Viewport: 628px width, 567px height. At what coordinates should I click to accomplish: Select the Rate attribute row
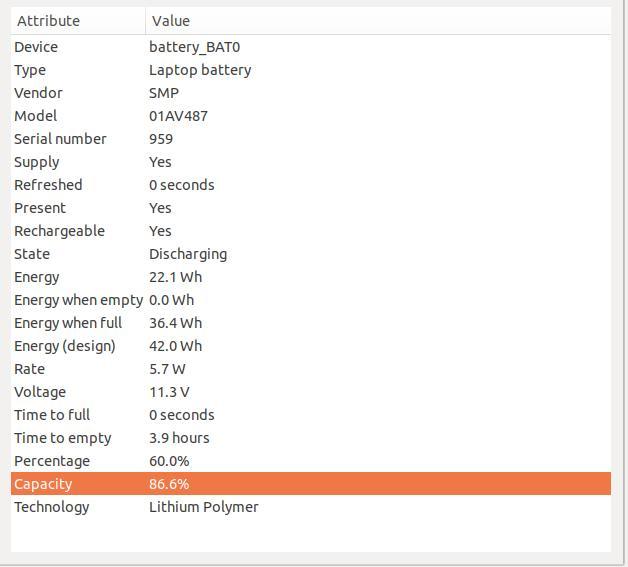pyautogui.click(x=311, y=369)
